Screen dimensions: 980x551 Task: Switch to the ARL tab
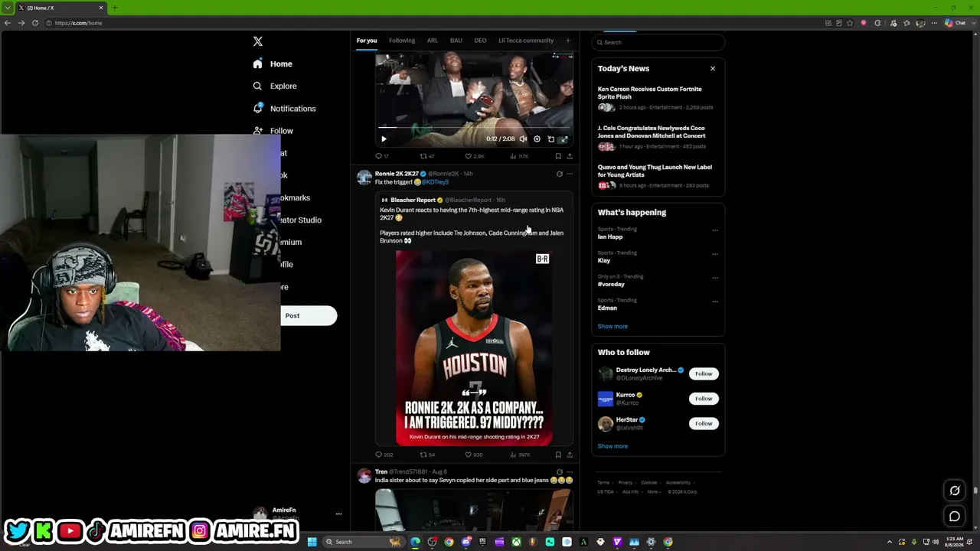433,41
